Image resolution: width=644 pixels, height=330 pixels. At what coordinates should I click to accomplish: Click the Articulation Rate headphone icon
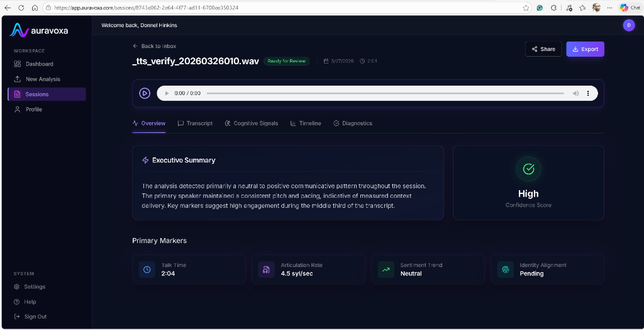[266, 270]
